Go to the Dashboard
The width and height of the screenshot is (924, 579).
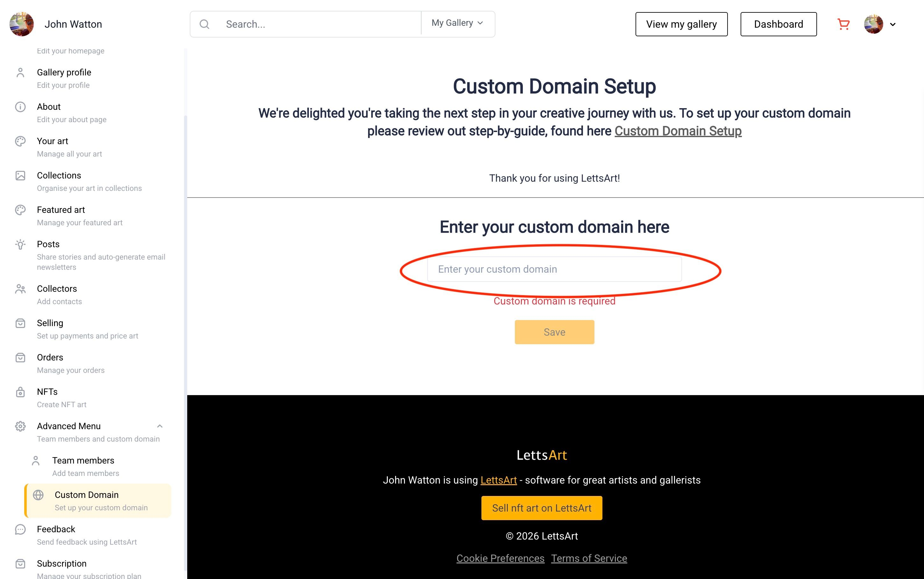pos(778,24)
